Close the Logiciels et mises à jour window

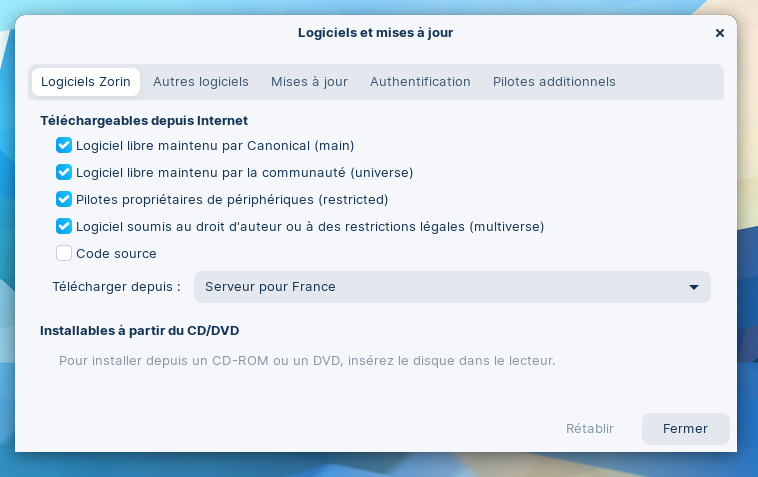(x=720, y=33)
